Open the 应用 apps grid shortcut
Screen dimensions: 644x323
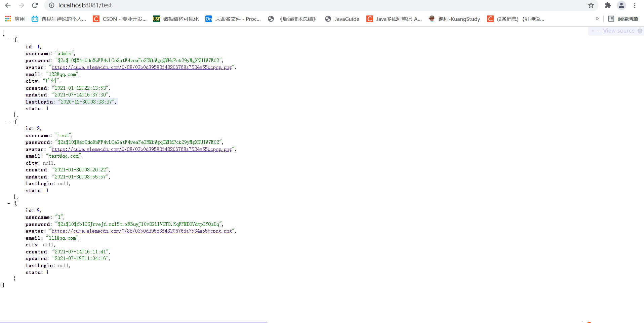(15, 19)
